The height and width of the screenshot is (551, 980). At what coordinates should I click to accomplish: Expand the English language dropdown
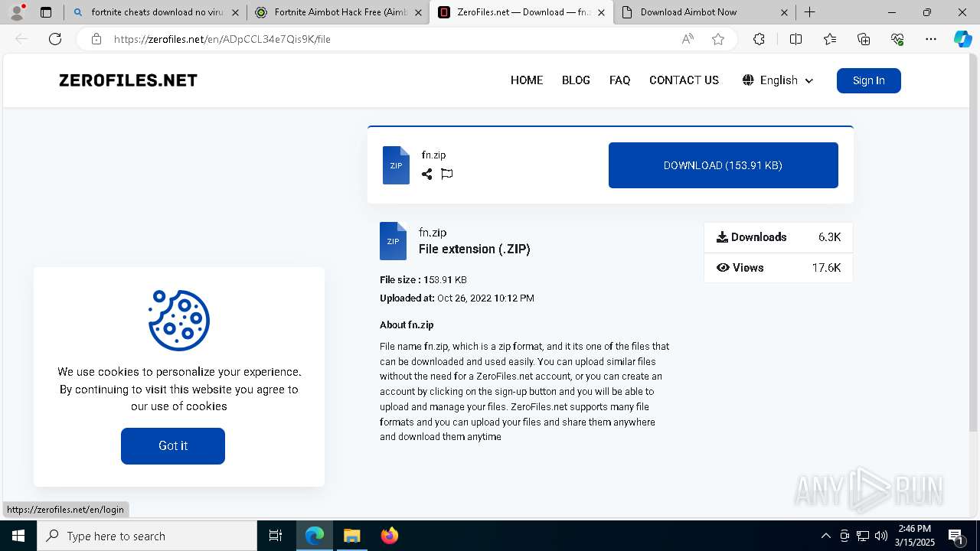coord(778,80)
